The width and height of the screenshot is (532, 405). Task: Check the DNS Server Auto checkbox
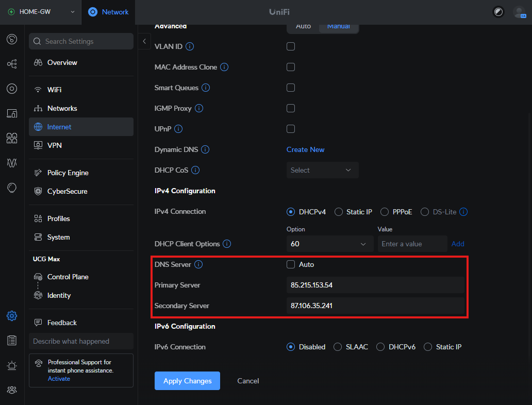tap(290, 264)
